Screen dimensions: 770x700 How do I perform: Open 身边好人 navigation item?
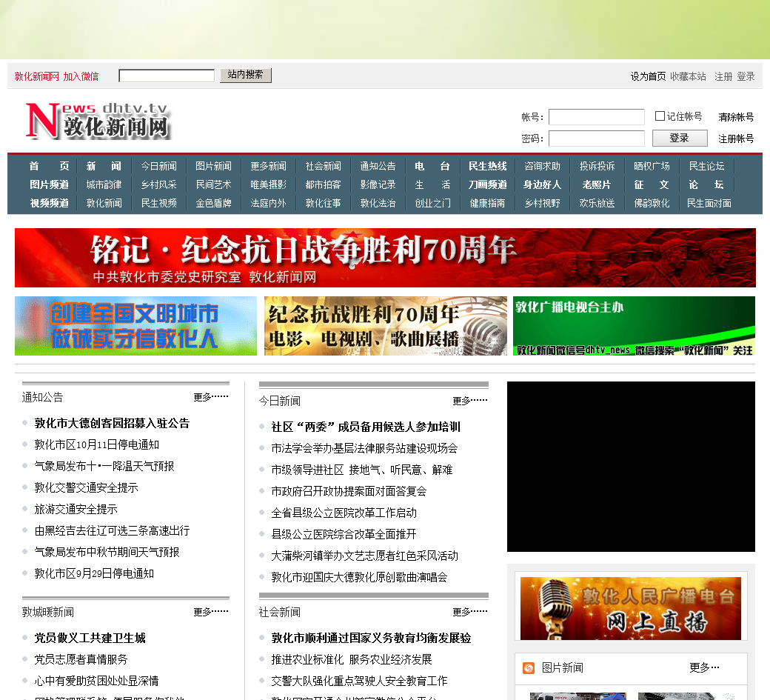[x=542, y=184]
